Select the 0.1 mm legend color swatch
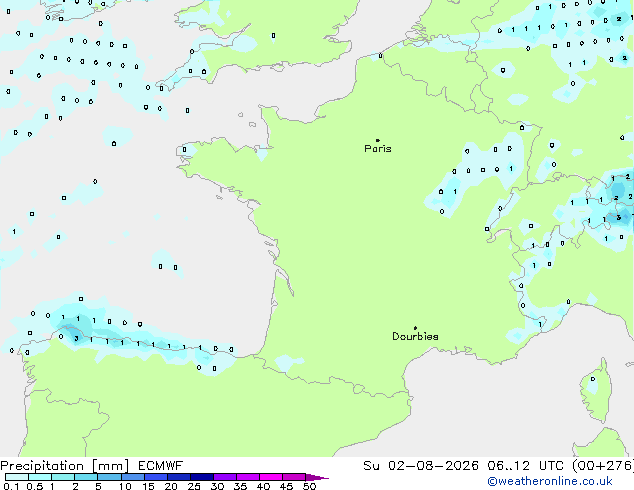The width and height of the screenshot is (634, 490). pyautogui.click(x=17, y=477)
